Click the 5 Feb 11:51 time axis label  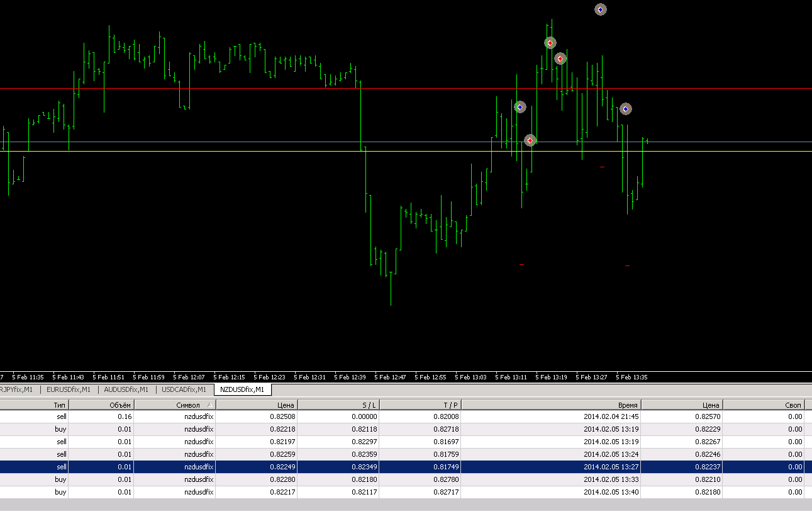[108, 377]
